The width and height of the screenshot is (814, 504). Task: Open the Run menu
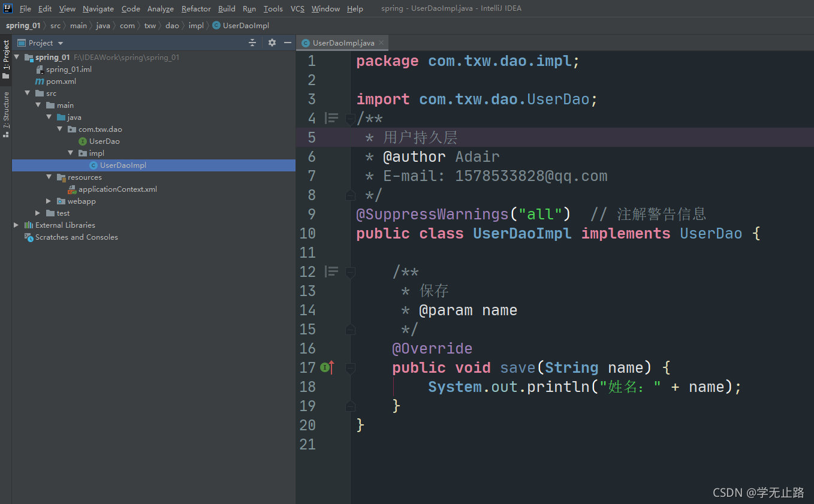point(249,8)
